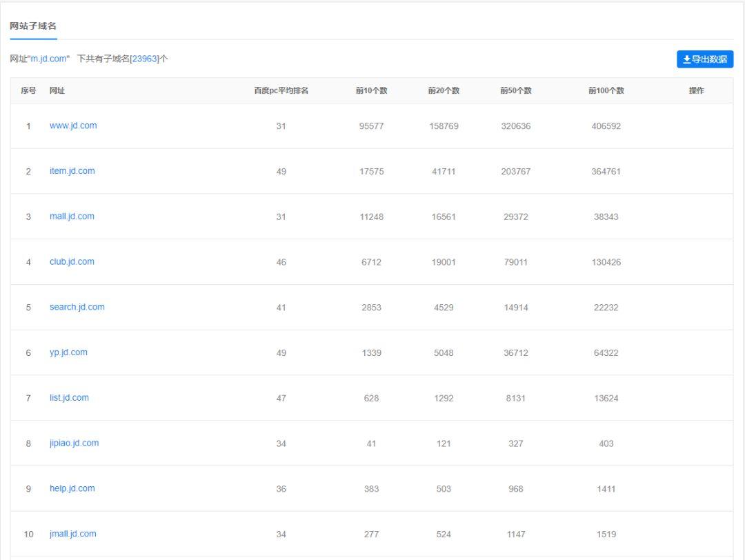The image size is (745, 560).
Task: Select the value 121 in jipiao.jd.com row
Action: click(x=444, y=443)
